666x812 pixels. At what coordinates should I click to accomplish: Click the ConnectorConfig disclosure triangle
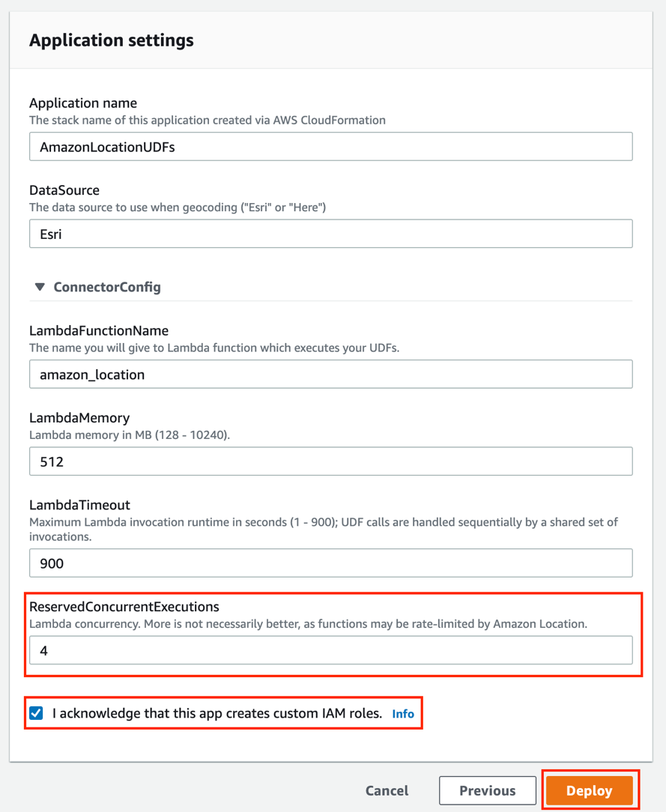pos(39,287)
